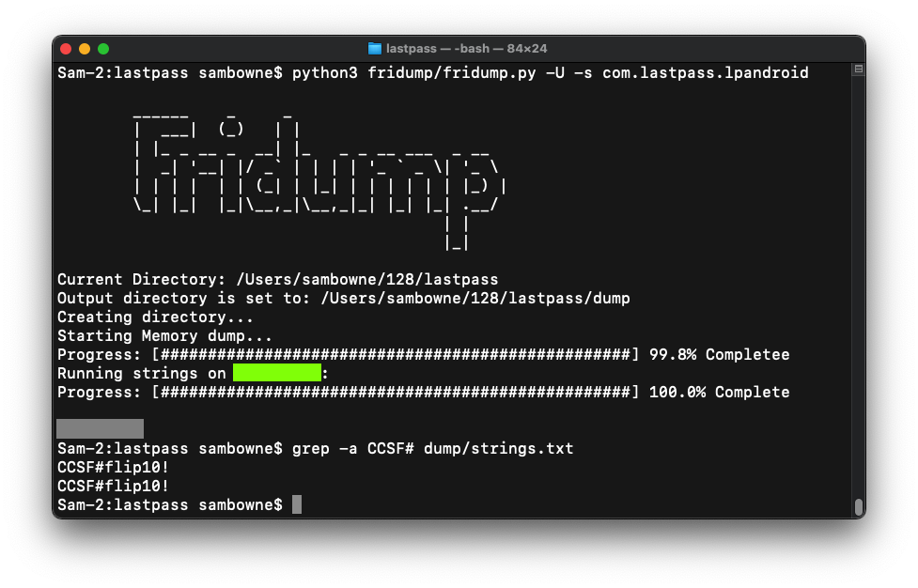Click the folder icon in the title bar

(x=375, y=49)
